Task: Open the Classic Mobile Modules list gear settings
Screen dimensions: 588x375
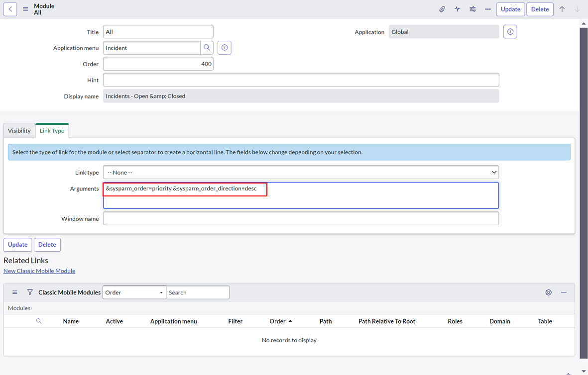Action: [x=548, y=292]
